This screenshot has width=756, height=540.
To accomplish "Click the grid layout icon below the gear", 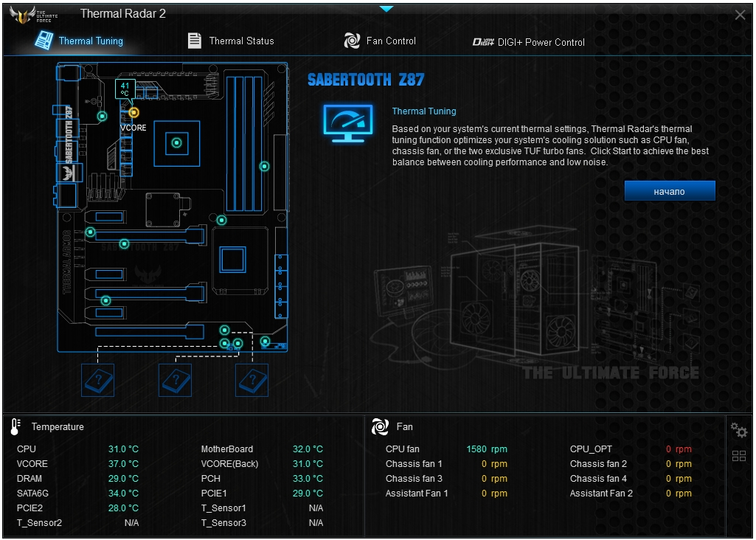I will click(x=738, y=456).
